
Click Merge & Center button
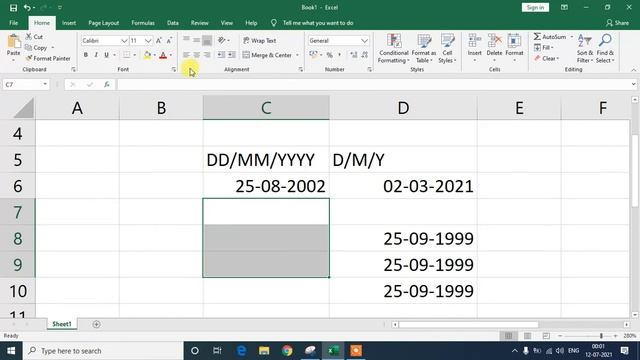pyautogui.click(x=268, y=55)
